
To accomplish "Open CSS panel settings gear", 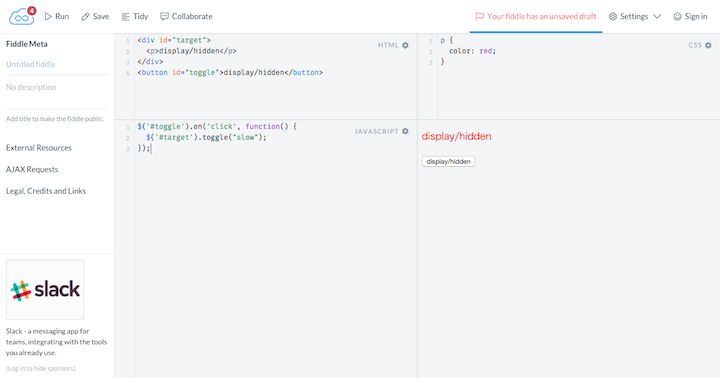I will [709, 45].
